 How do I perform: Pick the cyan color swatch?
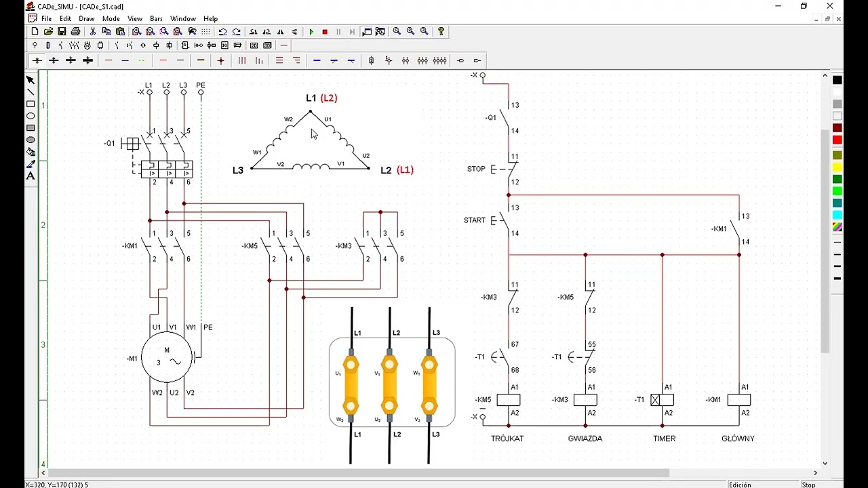point(837,215)
